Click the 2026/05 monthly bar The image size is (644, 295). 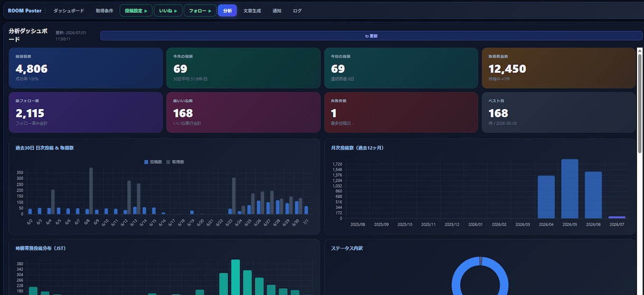[x=570, y=188]
